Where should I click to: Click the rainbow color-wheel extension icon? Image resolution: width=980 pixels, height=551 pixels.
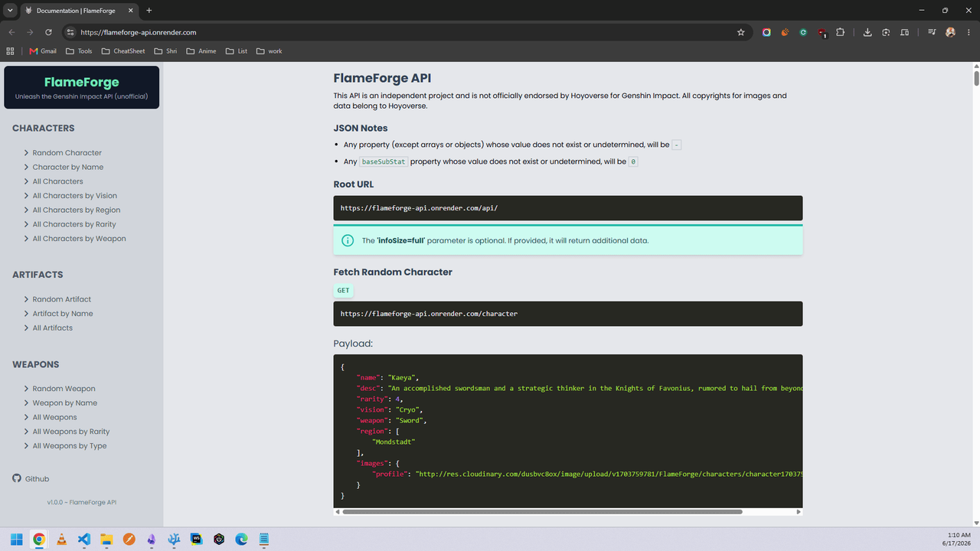point(766,32)
